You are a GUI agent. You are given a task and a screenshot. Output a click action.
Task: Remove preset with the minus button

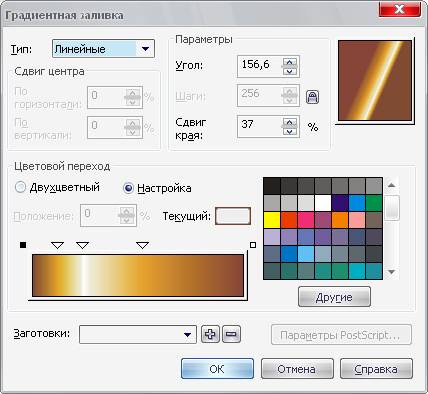(231, 334)
